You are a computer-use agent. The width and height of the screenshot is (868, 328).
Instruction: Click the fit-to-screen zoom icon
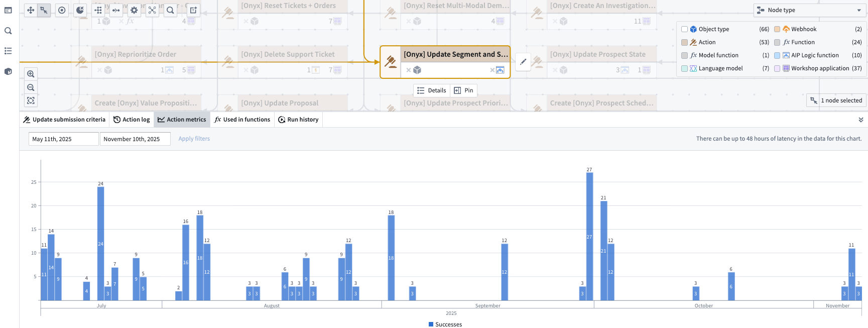point(31,100)
